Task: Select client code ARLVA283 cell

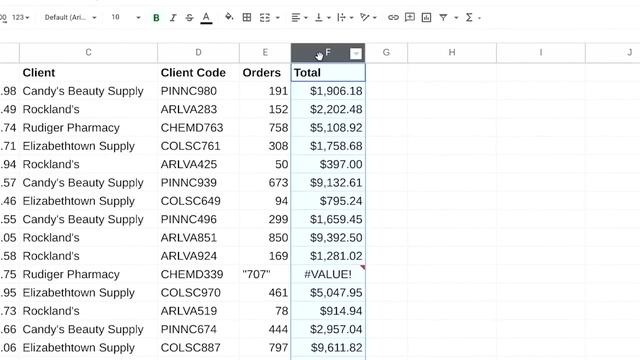Action: pyautogui.click(x=198, y=109)
